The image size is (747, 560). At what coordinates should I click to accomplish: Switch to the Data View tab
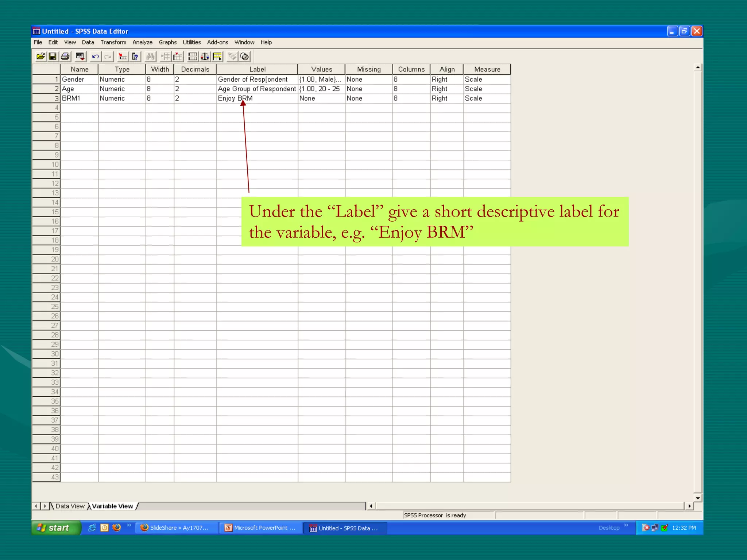pyautogui.click(x=70, y=506)
